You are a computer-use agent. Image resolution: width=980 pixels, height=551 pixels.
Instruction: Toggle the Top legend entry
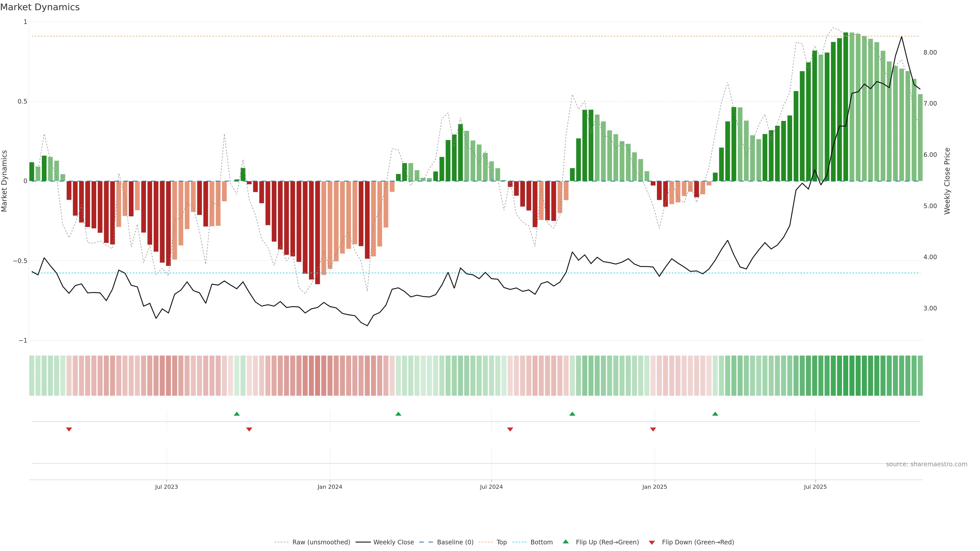pos(501,542)
